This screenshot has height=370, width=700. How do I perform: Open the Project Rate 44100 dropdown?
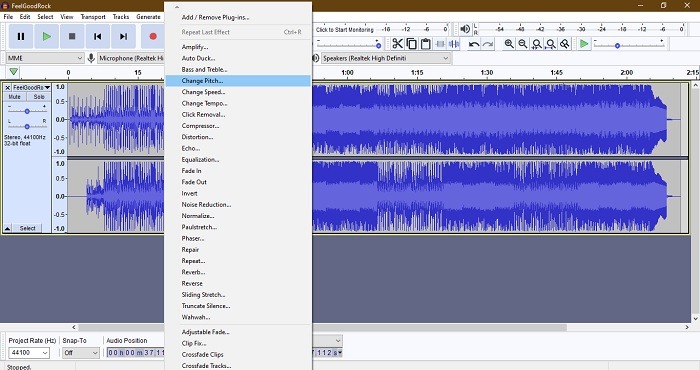coord(29,353)
